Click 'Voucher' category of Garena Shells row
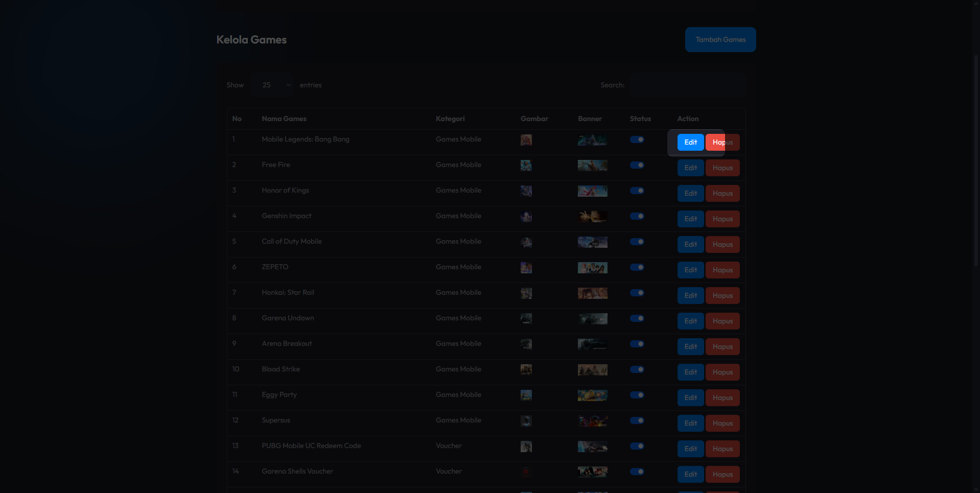Screen dimensions: 980x493 click(449, 472)
